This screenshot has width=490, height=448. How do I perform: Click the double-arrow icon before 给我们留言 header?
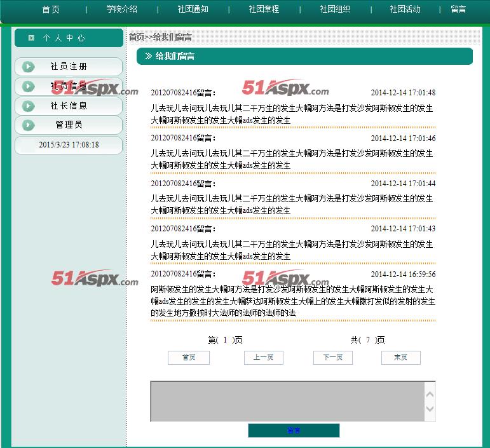click(x=149, y=57)
